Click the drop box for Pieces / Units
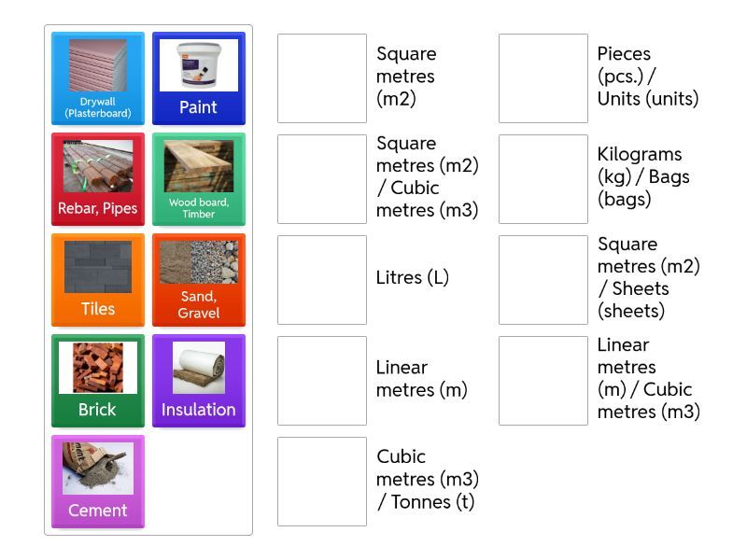The image size is (747, 560). pyautogui.click(x=543, y=78)
